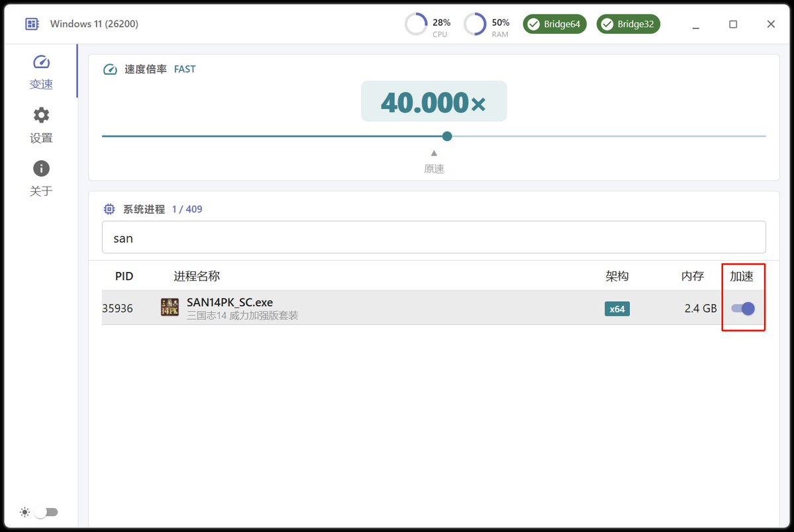Click the 1 / 409 process count

coord(187,209)
